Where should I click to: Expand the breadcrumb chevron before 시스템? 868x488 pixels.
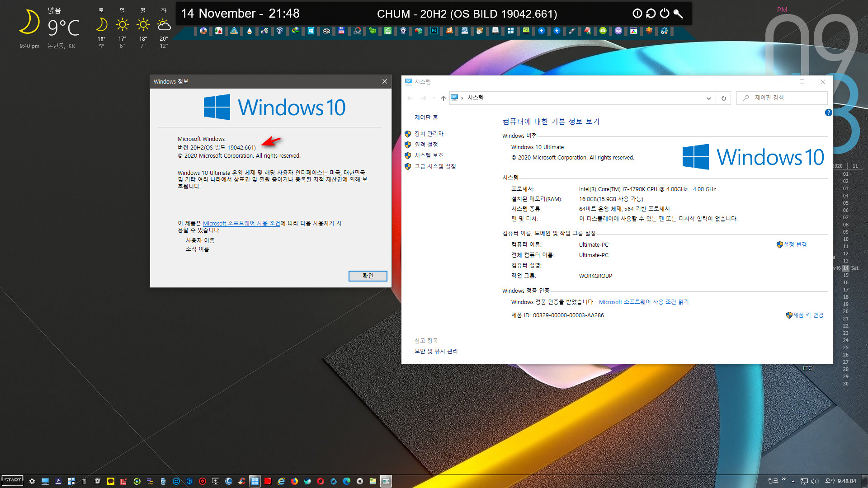tap(462, 98)
